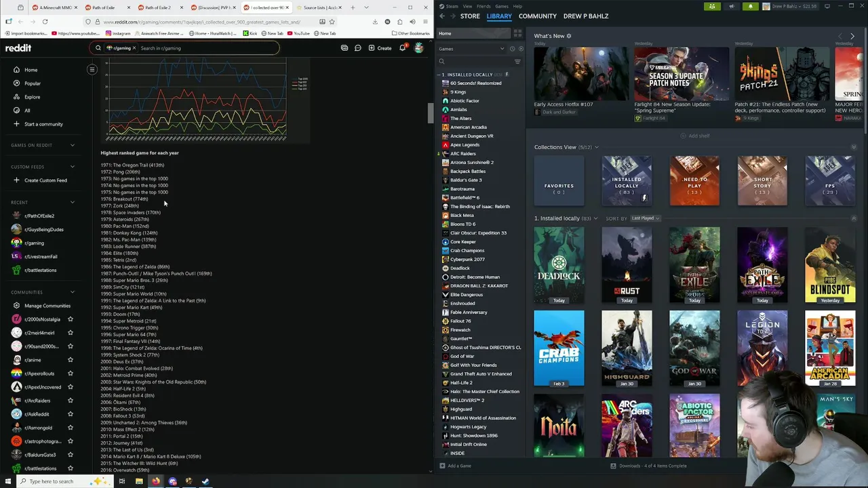Open Firefox downloads panel

pos(375,22)
